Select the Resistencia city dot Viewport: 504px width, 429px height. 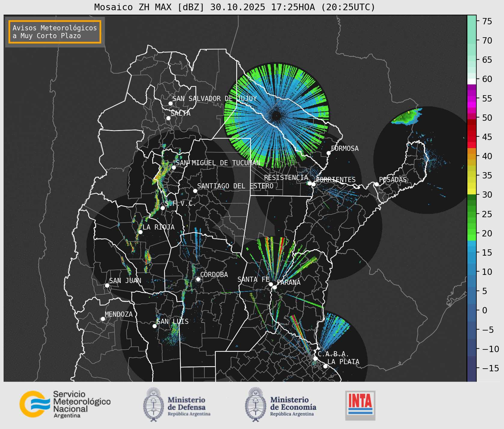point(310,183)
